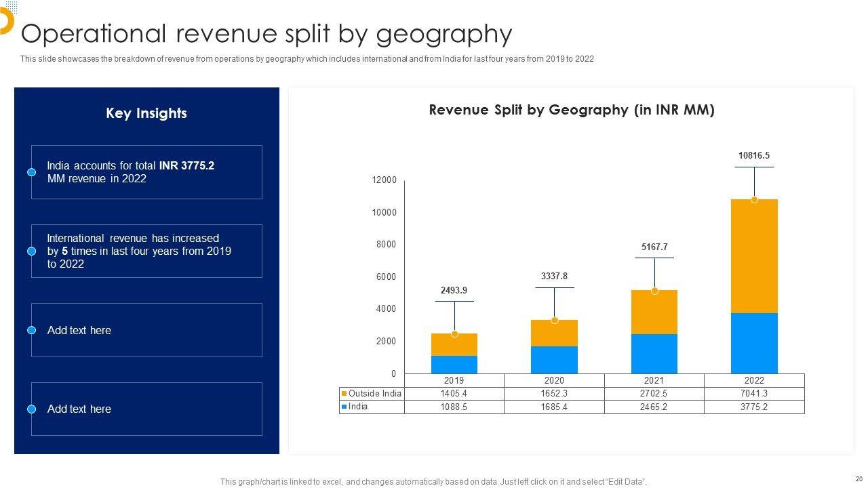
Task: Click the orange segment of the 2022 bar
Action: click(754, 256)
